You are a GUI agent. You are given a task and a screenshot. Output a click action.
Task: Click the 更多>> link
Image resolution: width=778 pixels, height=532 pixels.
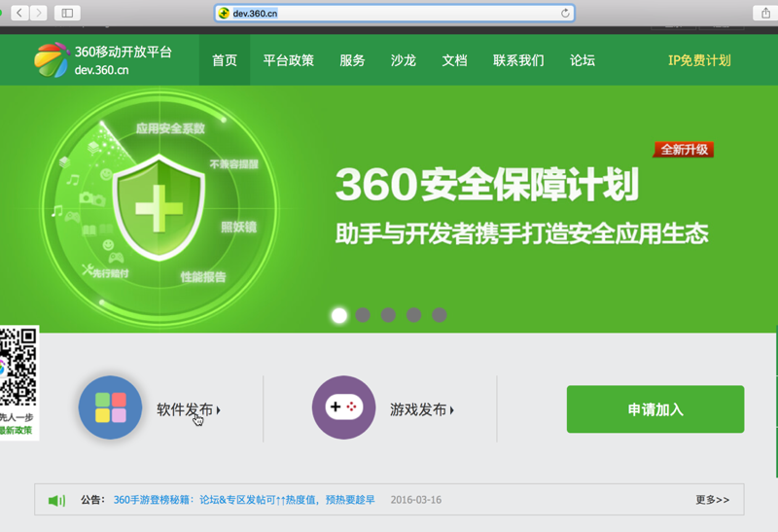713,500
